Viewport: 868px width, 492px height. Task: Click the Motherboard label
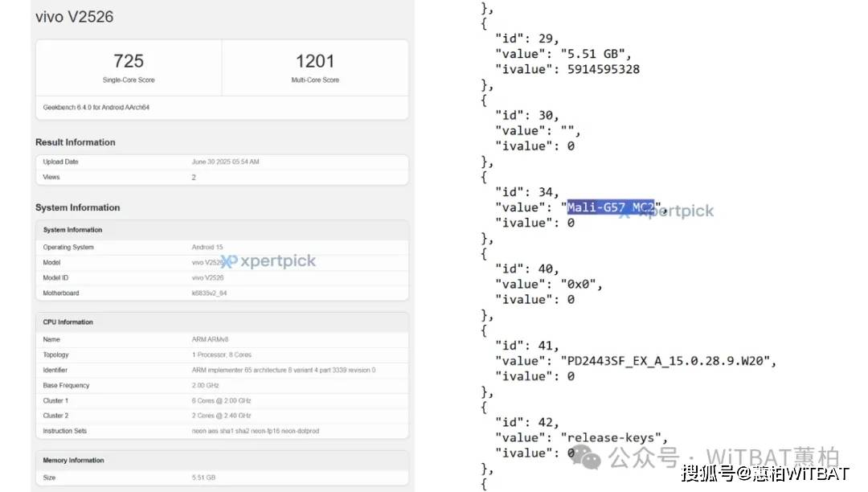(x=61, y=293)
